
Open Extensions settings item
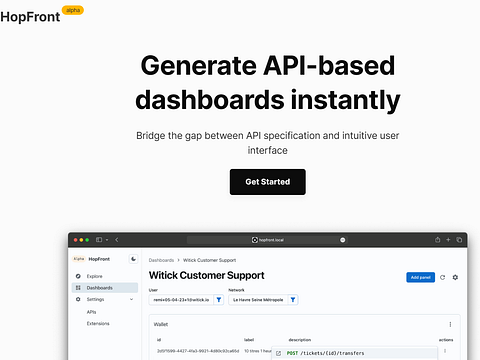98,324
